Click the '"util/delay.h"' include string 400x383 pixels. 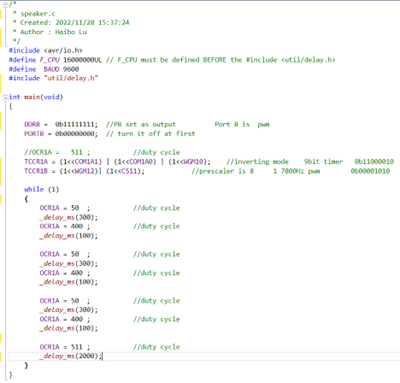pos(71,78)
